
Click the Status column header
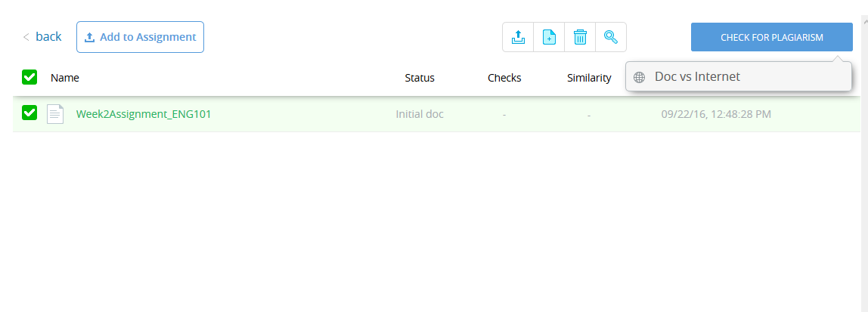420,78
